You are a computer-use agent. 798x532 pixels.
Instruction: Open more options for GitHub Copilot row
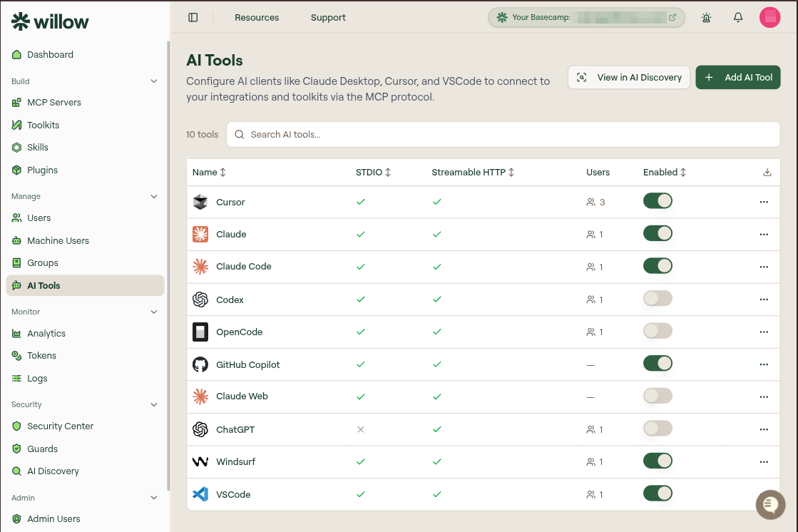click(x=764, y=364)
